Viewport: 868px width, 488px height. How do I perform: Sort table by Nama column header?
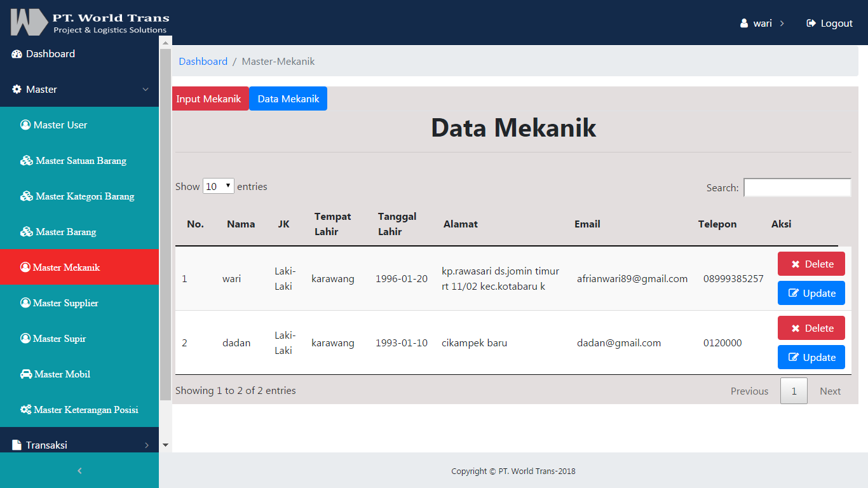click(x=241, y=224)
